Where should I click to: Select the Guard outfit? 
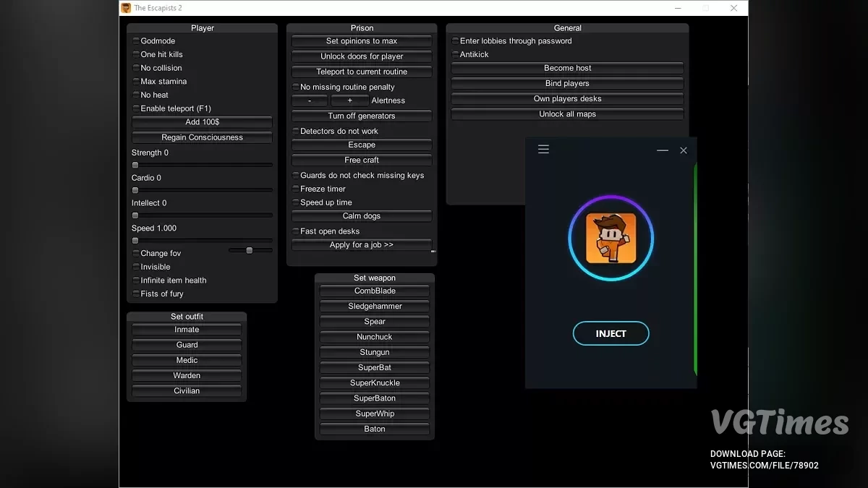coord(187,345)
